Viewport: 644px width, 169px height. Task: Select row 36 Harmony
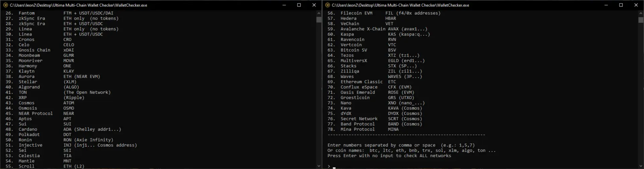point(39,66)
